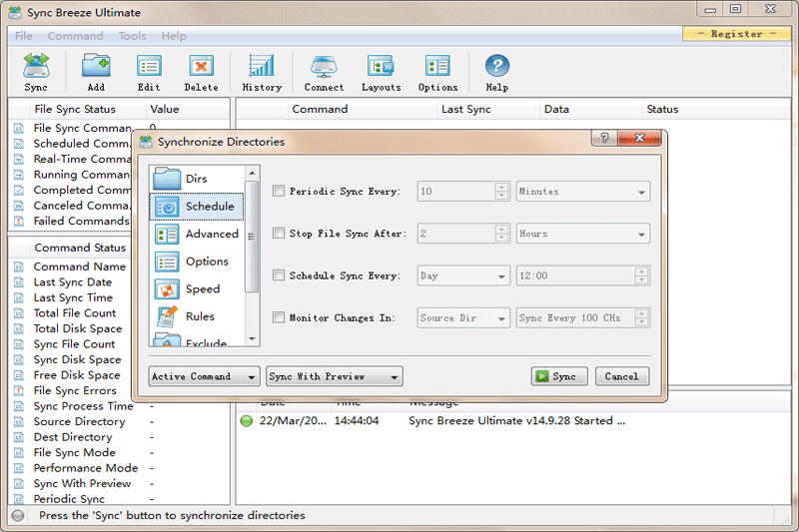Image resolution: width=799 pixels, height=532 pixels.
Task: Click the Sync Every 100 CHs stepper arrows
Action: (x=642, y=318)
